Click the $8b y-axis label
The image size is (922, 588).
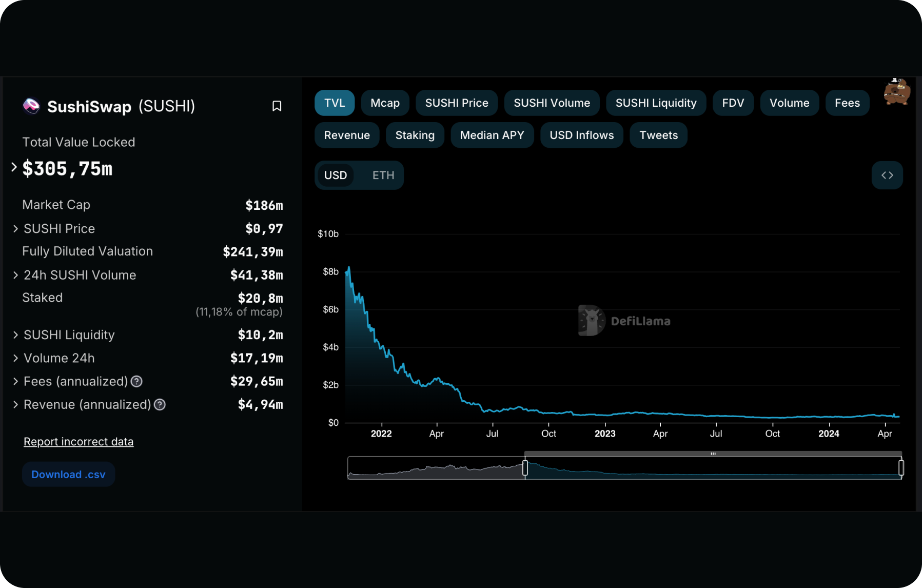[x=330, y=271]
